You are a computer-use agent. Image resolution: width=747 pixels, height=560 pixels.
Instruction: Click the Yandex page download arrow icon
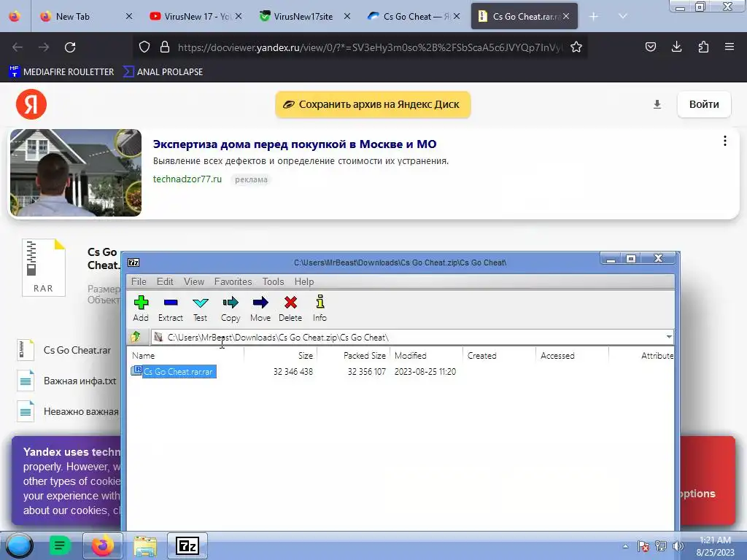click(657, 104)
